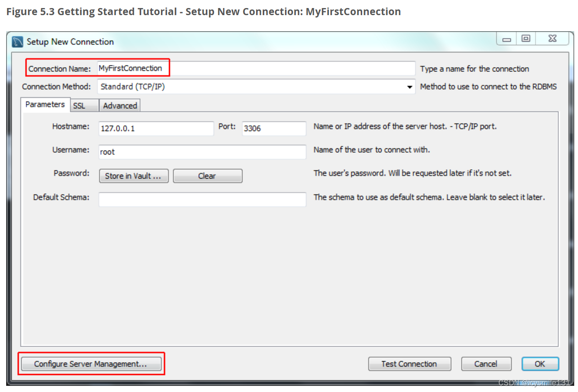Image resolution: width=578 pixels, height=392 pixels.
Task: Click the Hostname field with 127.0.0.1
Action: click(x=156, y=128)
